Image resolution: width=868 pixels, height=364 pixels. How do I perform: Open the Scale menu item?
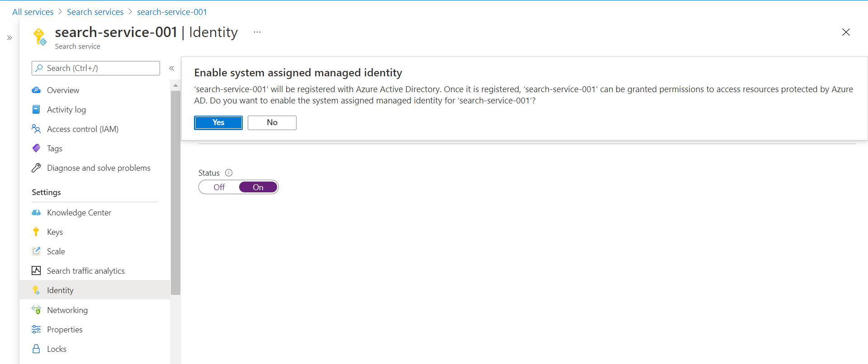(x=95, y=251)
